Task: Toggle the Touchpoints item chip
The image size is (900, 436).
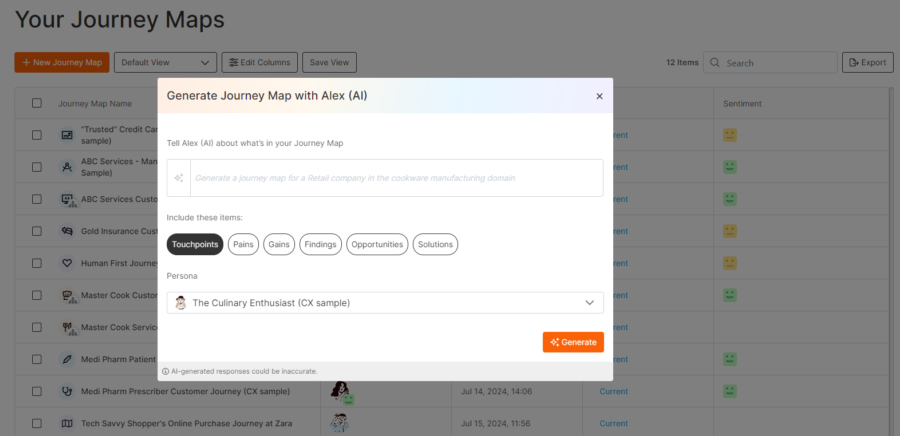Action: pos(195,244)
